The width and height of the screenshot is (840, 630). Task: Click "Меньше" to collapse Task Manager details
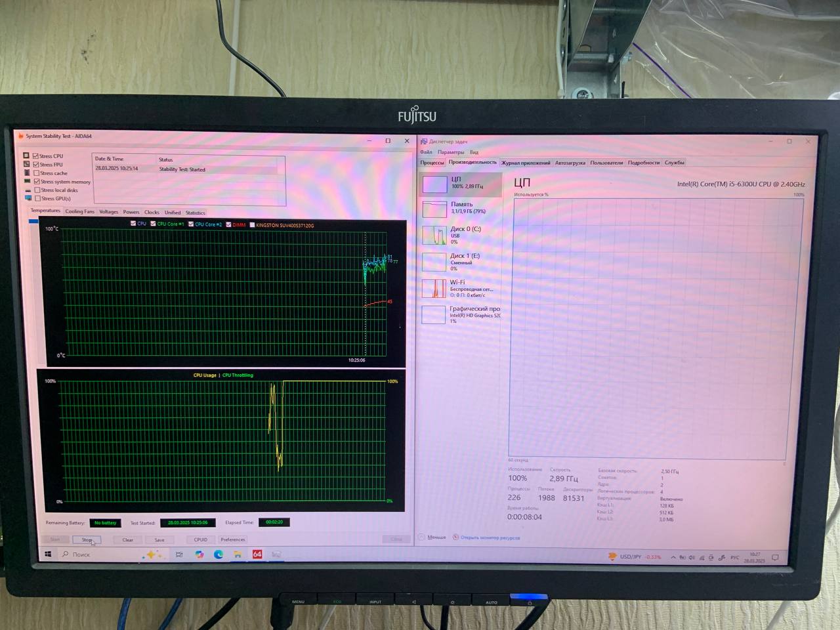pyautogui.click(x=436, y=537)
